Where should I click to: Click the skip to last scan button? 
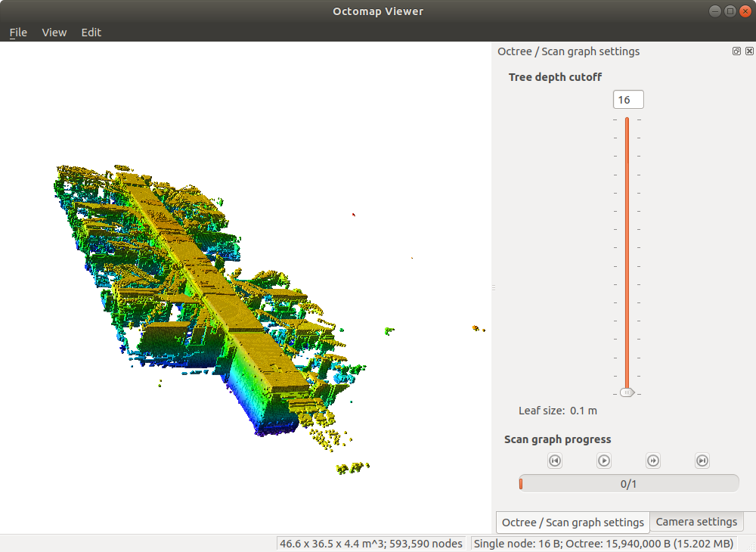[702, 461]
